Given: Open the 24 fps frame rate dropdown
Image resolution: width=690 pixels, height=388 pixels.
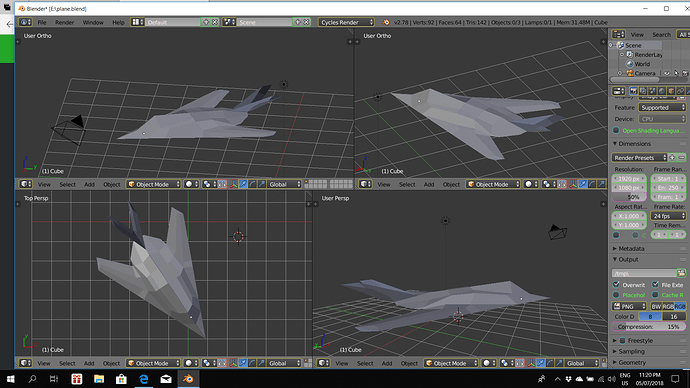Looking at the screenshot, I should tap(668, 216).
